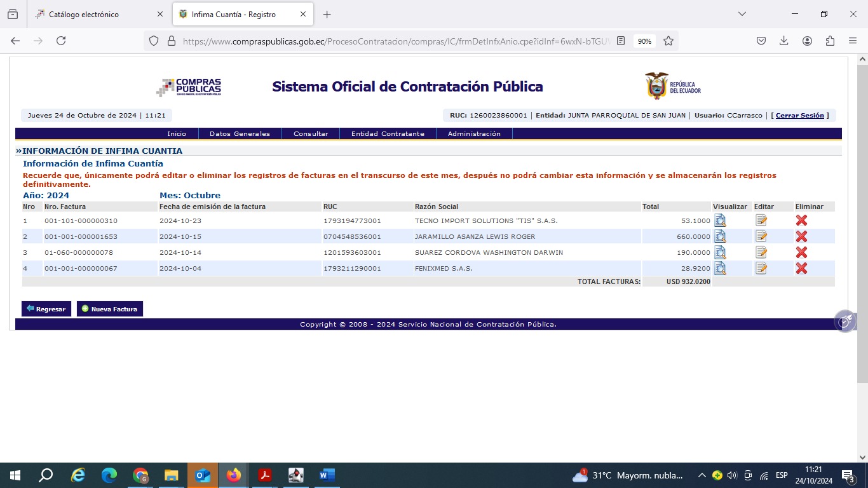This screenshot has height=488, width=868.
Task: View invoice 001-101-000000310 details icon
Action: (720, 220)
